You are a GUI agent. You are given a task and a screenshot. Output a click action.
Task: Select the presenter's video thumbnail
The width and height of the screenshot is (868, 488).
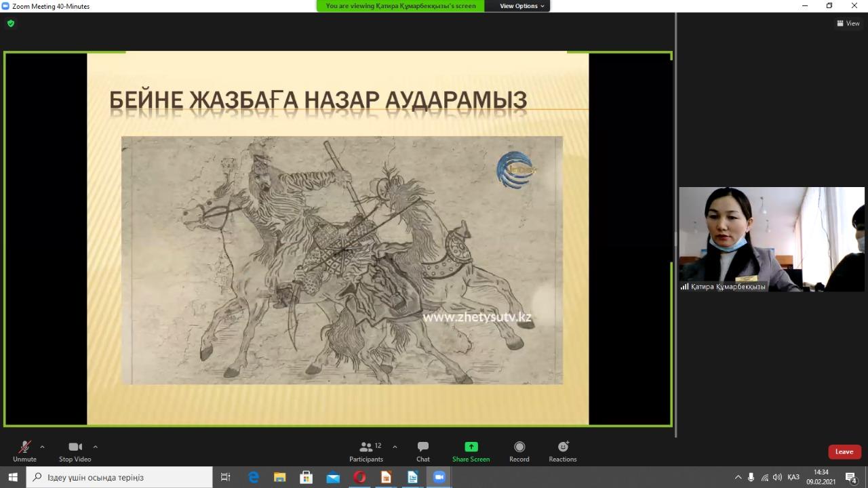click(x=772, y=239)
